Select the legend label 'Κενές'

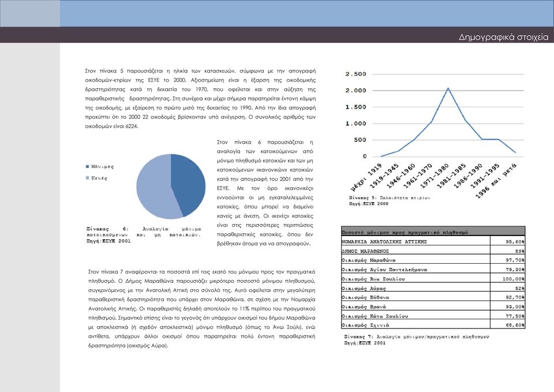click(x=99, y=178)
